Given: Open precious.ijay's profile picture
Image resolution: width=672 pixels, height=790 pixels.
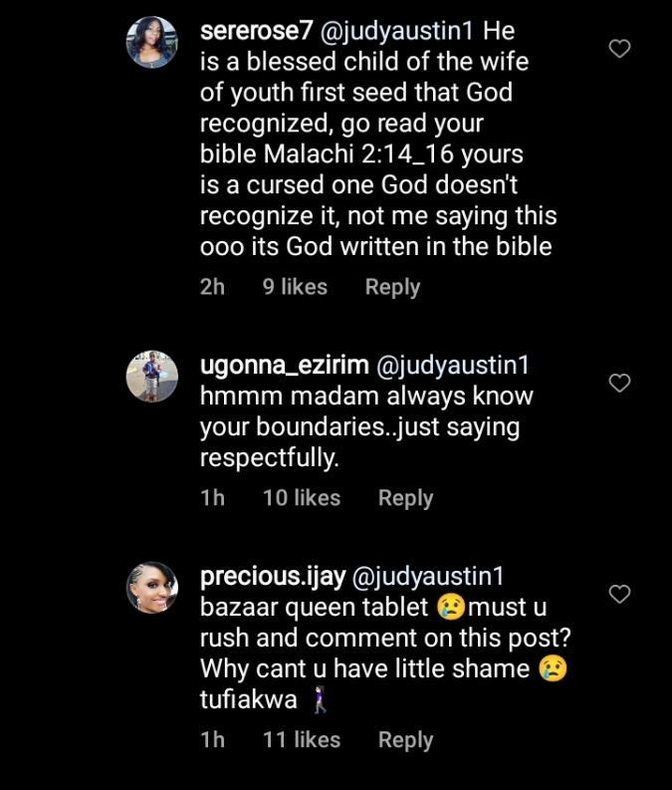Looking at the screenshot, I should pyautogui.click(x=151, y=587).
